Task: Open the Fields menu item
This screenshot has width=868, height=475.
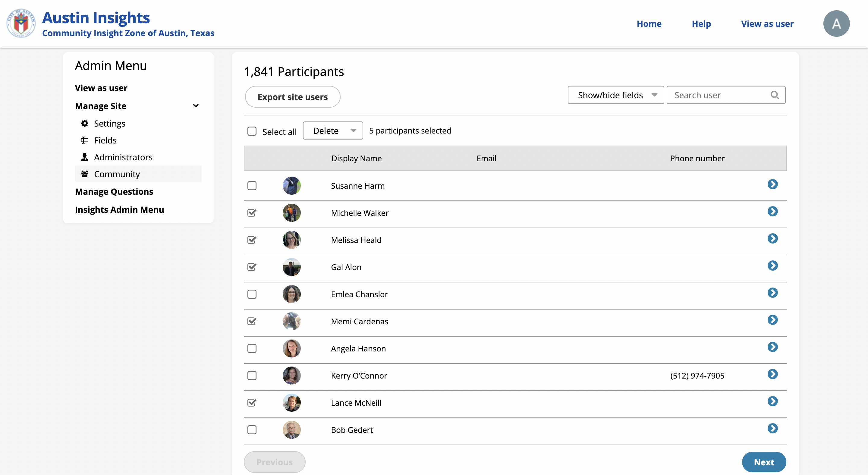Action: (x=105, y=140)
